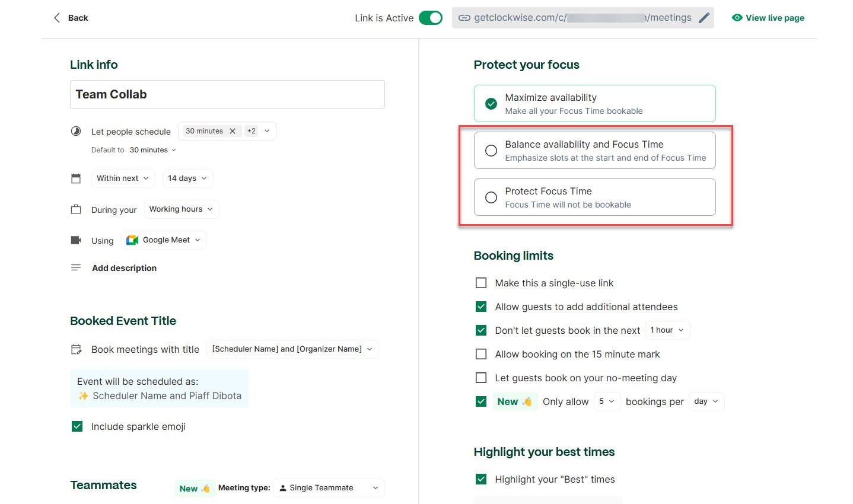The height and width of the screenshot is (504, 853).
Task: Enable Make this a single-use link
Action: (481, 283)
